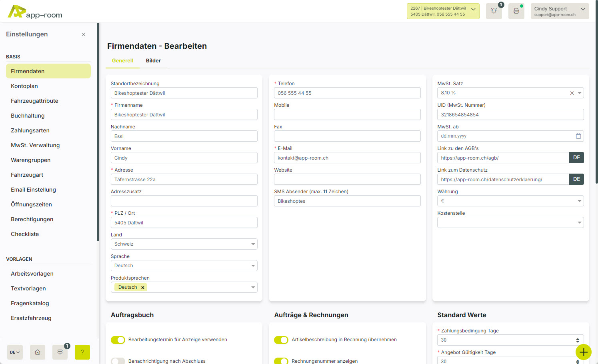Screen dimensions: 598x364
Task: Toggle Bearbeitungstermin für Anzeige verwenden
Action: click(118, 340)
